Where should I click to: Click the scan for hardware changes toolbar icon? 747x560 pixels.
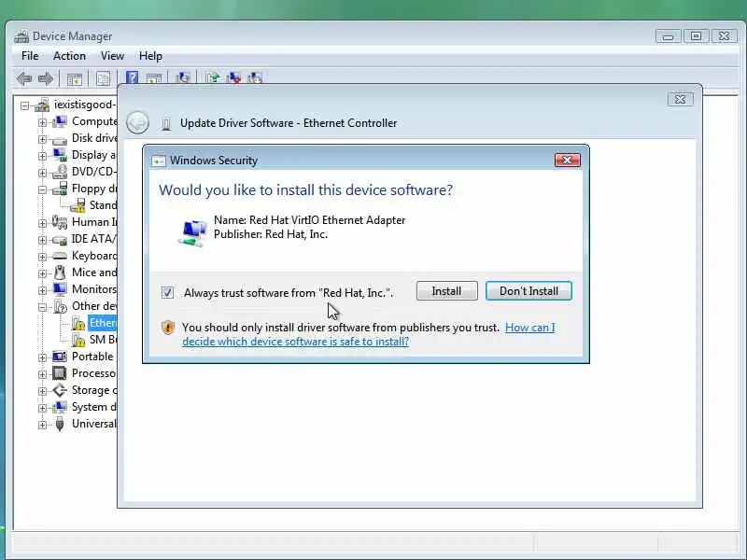click(x=182, y=77)
